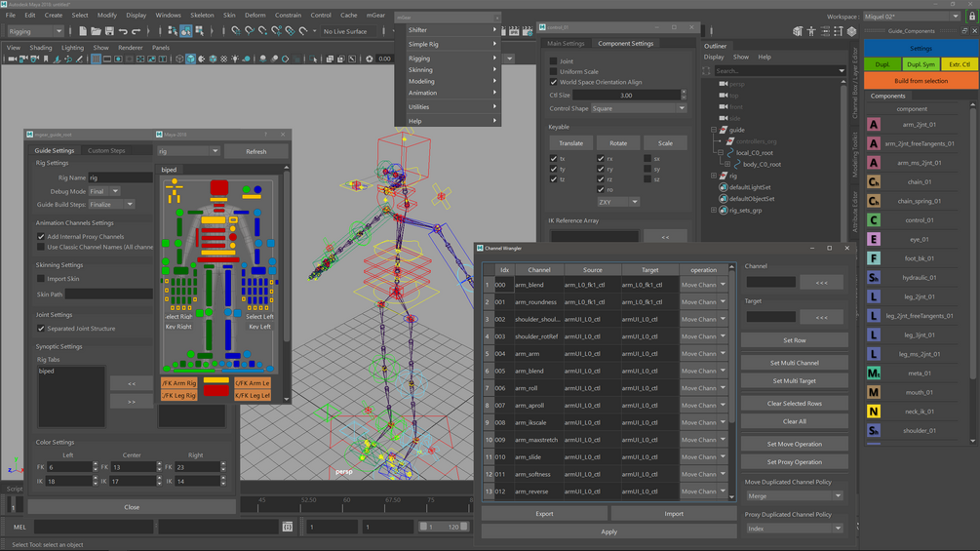Toggle the viewport Isolate Select icon
980x551 pixels.
(313, 59)
